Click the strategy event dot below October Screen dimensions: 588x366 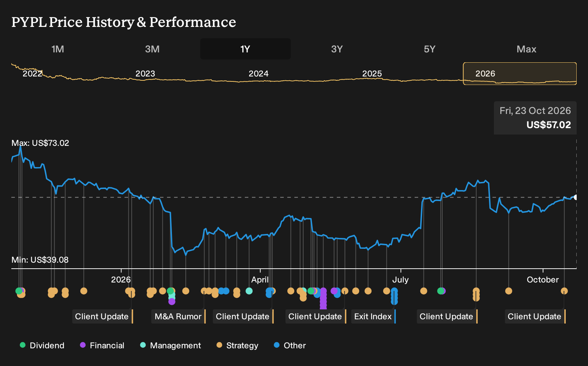(x=564, y=291)
